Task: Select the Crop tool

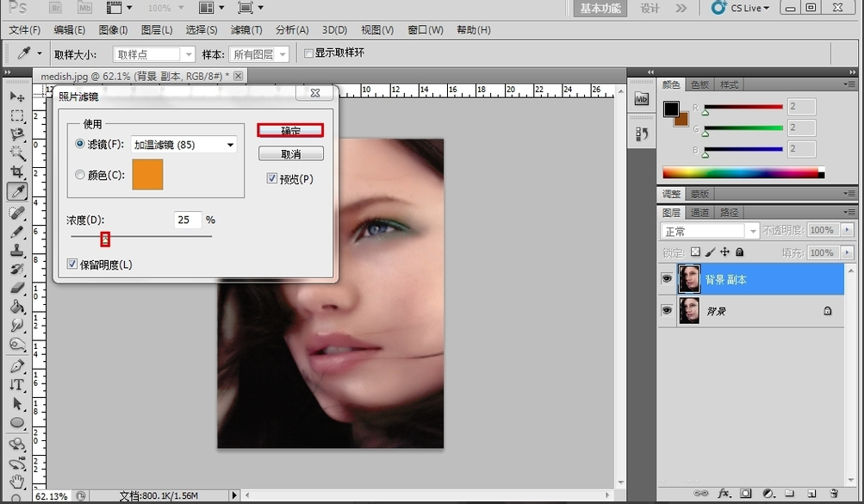Action: [16, 172]
